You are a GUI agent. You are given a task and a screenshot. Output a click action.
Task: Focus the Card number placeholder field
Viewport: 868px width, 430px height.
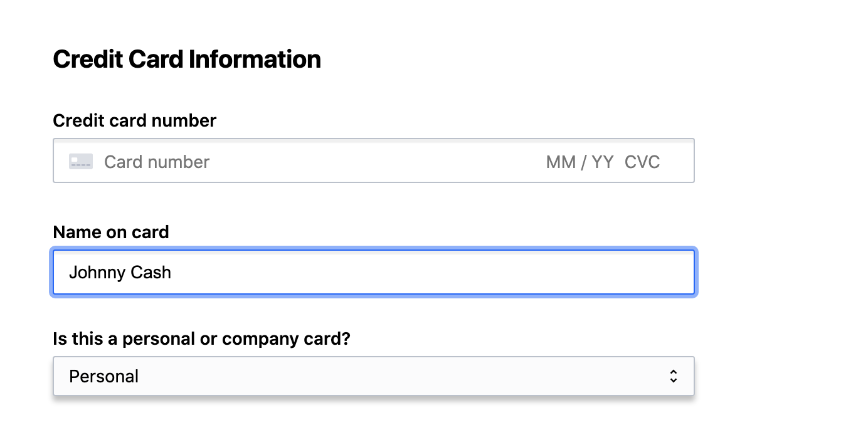click(x=157, y=162)
